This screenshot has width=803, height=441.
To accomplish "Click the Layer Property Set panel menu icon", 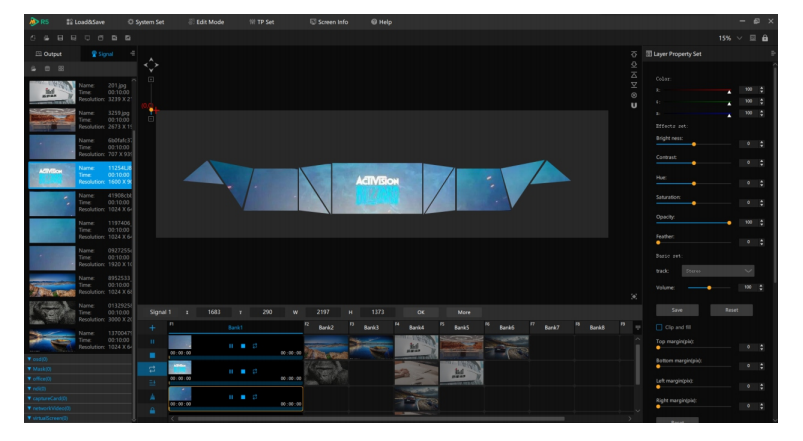I will coord(773,53).
